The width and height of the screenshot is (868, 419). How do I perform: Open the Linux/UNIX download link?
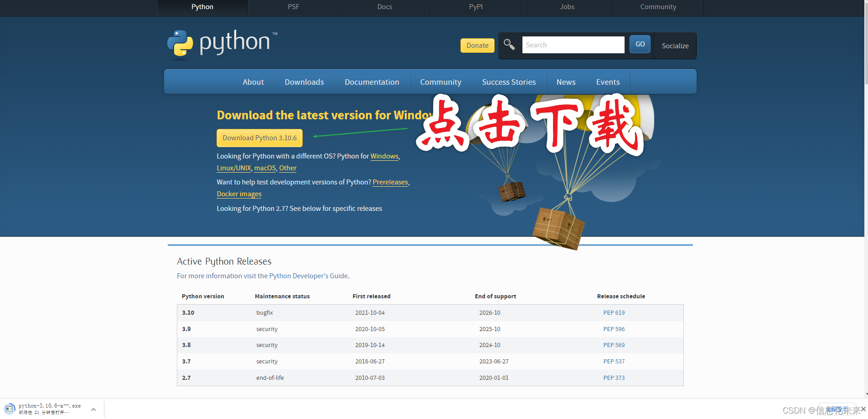pos(234,168)
